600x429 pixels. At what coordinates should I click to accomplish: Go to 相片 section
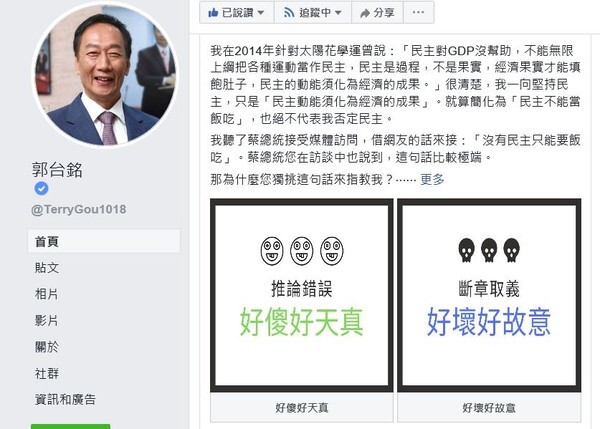click(x=46, y=294)
